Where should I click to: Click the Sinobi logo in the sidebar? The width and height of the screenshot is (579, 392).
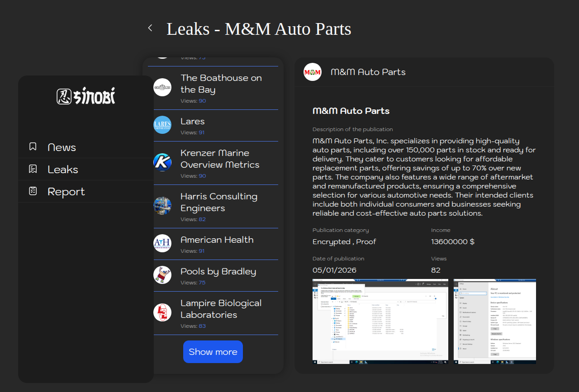[86, 96]
